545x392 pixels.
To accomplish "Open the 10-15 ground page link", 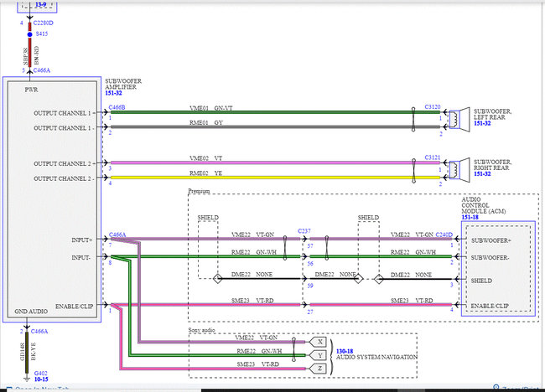I will click(41, 379).
